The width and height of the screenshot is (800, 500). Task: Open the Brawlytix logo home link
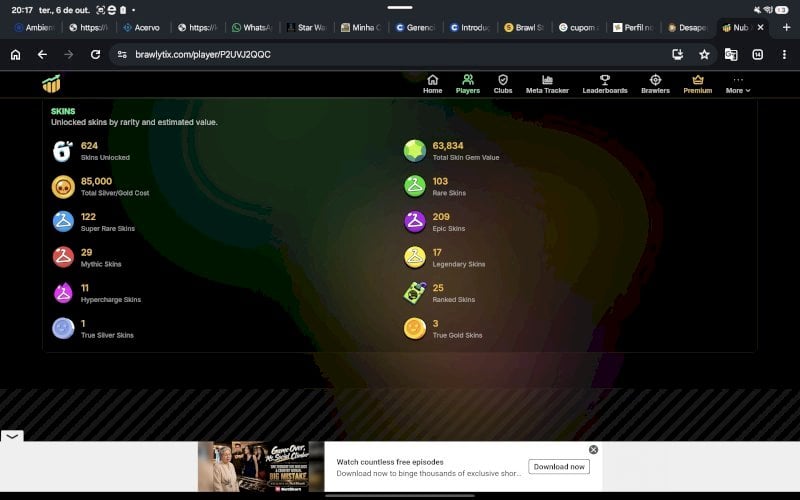click(52, 84)
